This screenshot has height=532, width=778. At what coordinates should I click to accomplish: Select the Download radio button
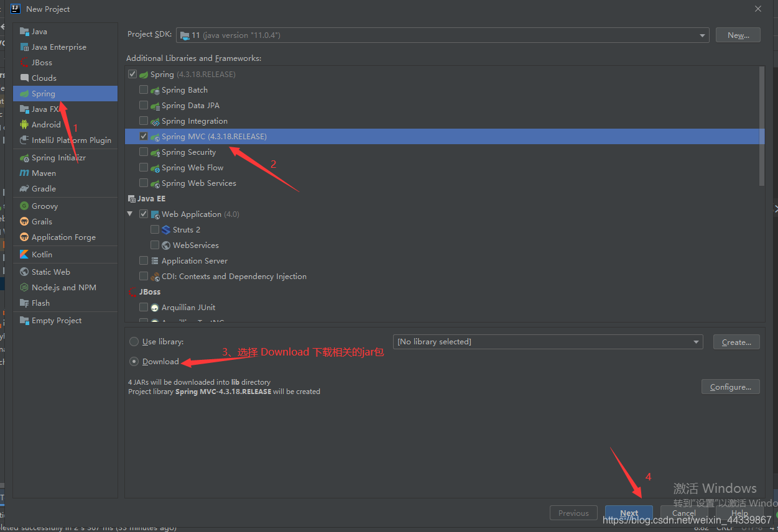(134, 361)
